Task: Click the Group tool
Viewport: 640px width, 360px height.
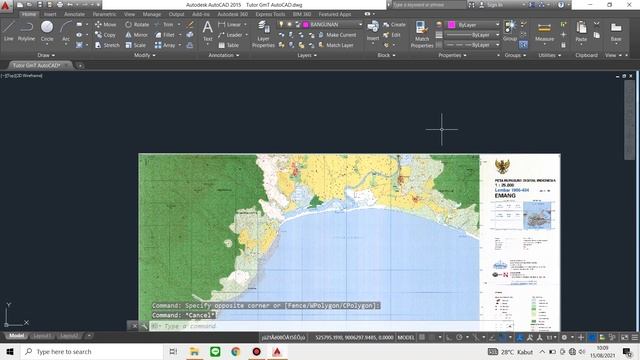Action: [510, 31]
